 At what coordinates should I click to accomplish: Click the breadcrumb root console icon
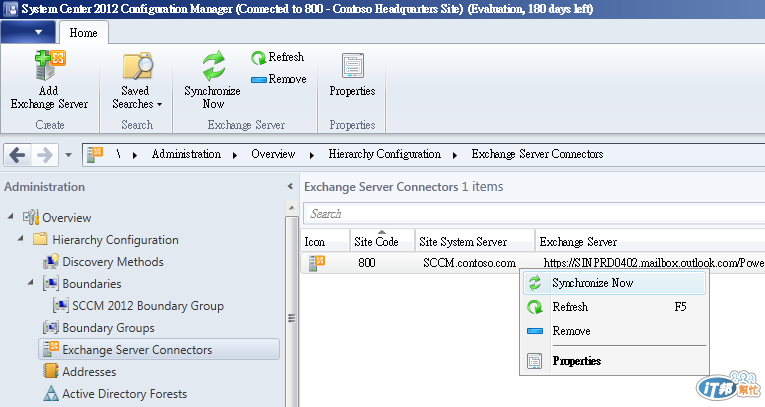[95, 155]
